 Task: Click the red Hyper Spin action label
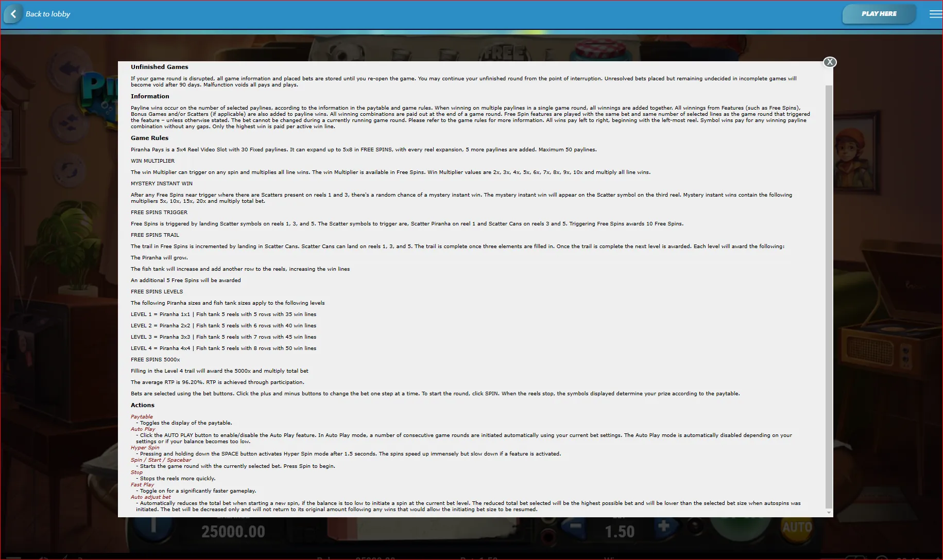[x=145, y=448]
